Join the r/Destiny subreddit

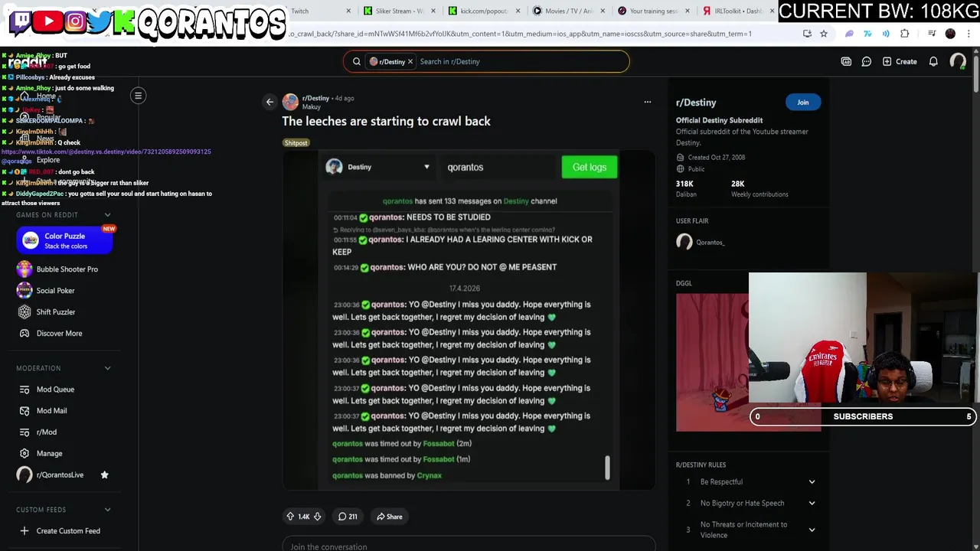pyautogui.click(x=802, y=102)
